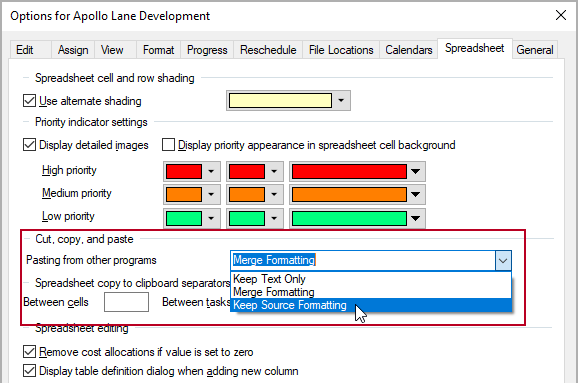Switch to the Format tab

pos(159,50)
